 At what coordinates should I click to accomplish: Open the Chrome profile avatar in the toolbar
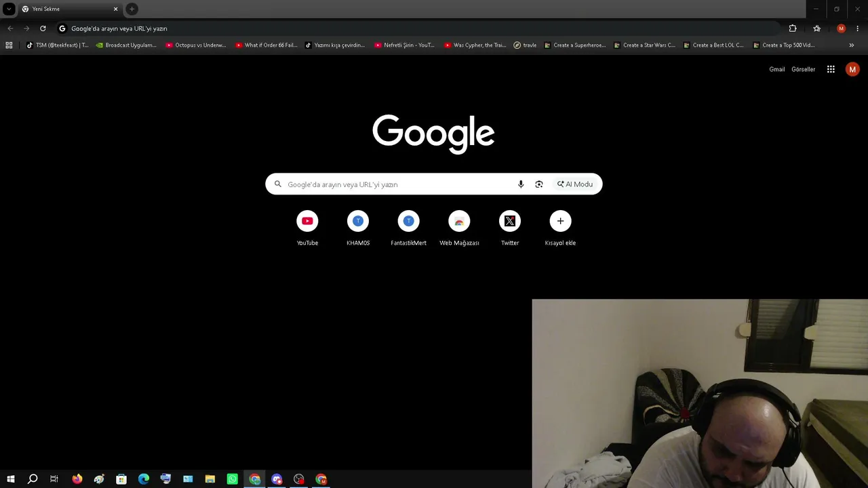pos(841,28)
